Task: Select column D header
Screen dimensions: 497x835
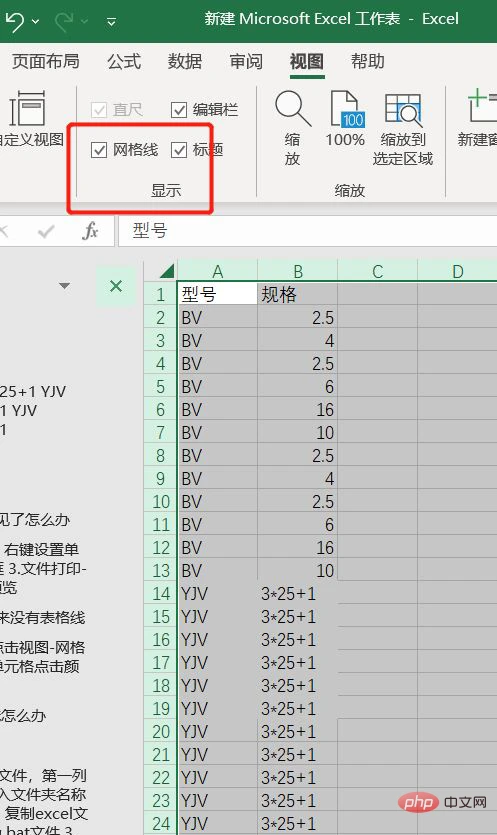Action: pyautogui.click(x=458, y=272)
